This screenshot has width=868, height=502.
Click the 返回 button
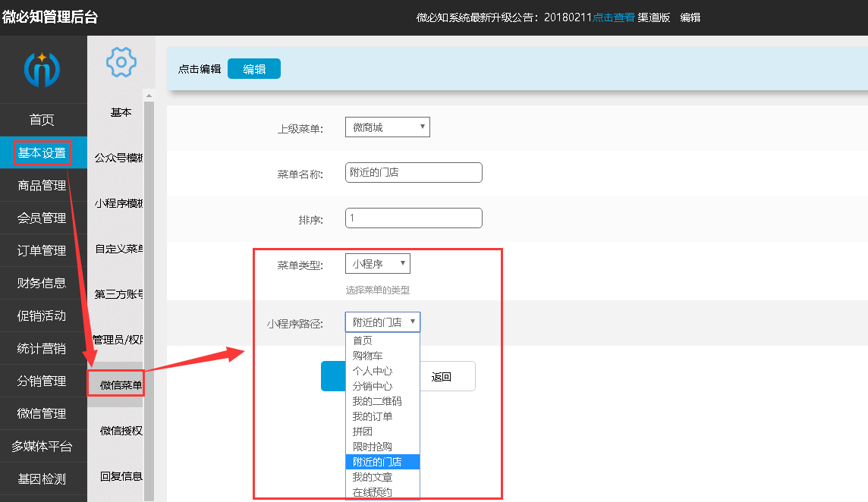click(x=448, y=376)
